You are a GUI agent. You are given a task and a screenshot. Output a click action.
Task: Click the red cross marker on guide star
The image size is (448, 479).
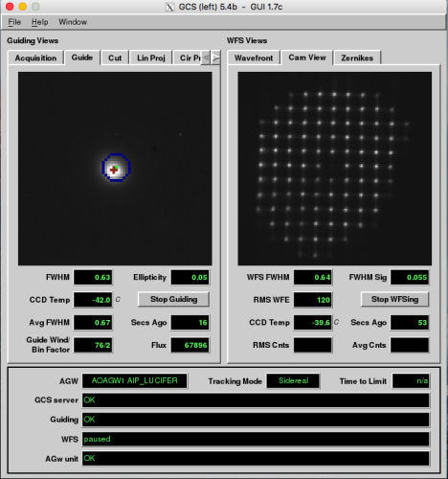[114, 170]
